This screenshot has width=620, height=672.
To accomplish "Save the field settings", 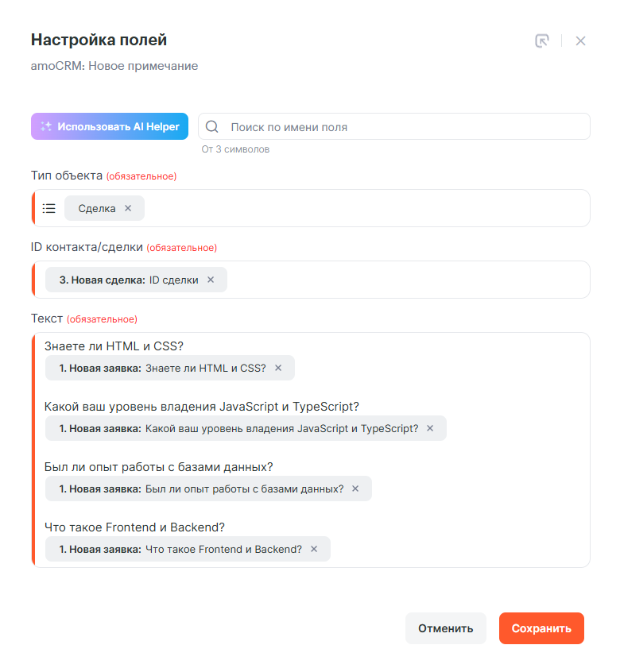I will point(541,628).
